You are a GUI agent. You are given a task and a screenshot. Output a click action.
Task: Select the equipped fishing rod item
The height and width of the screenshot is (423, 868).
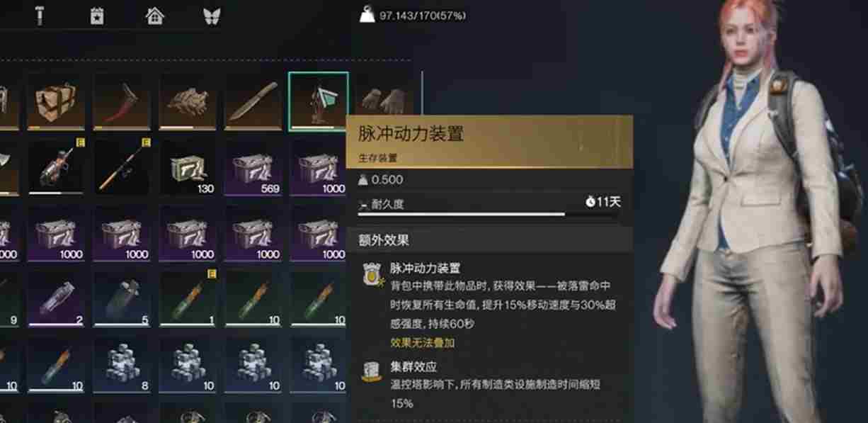[122, 167]
